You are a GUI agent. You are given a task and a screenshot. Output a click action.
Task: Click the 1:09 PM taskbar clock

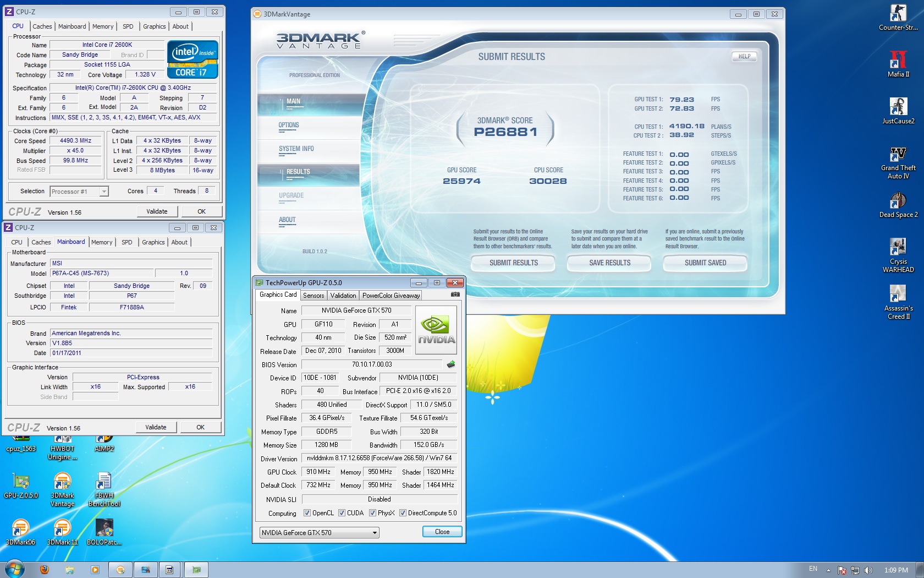pos(896,570)
